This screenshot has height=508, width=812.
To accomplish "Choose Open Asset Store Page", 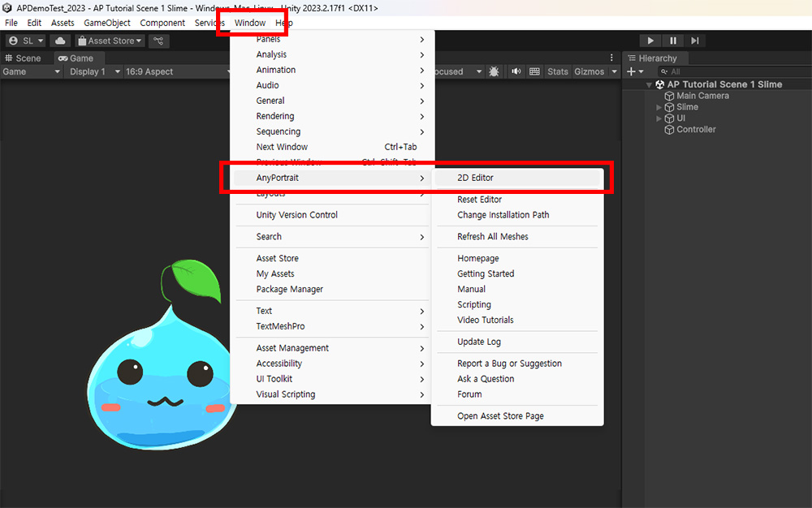I will [517, 416].
